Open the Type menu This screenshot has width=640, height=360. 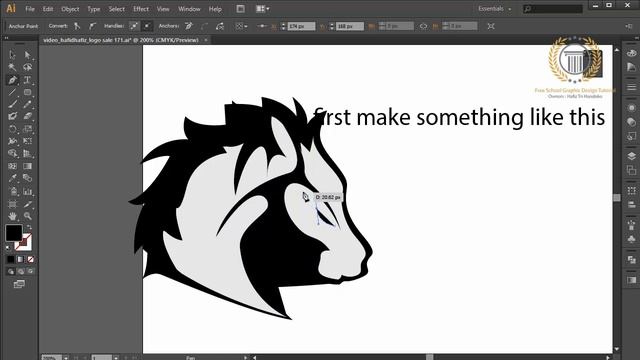coord(93,9)
